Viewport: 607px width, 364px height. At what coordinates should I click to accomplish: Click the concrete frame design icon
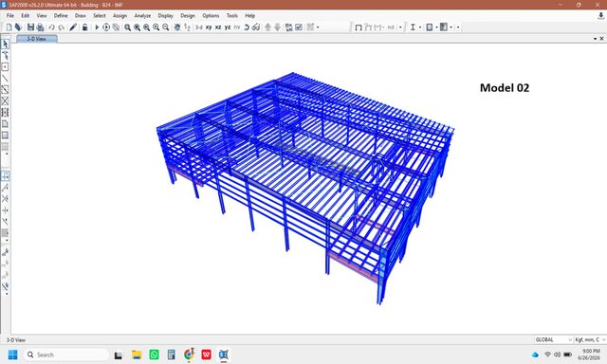pyautogui.click(x=430, y=27)
